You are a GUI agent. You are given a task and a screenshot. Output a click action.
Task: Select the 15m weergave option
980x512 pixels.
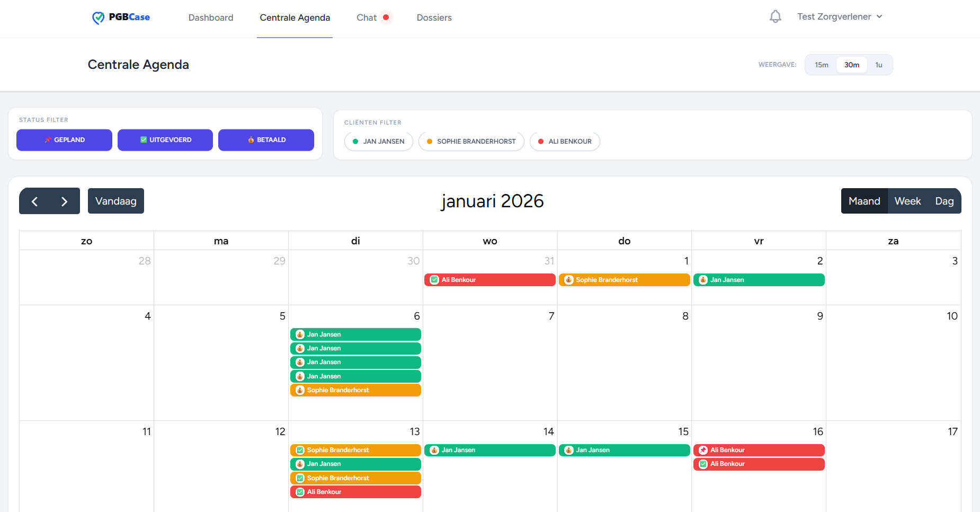pyautogui.click(x=822, y=64)
